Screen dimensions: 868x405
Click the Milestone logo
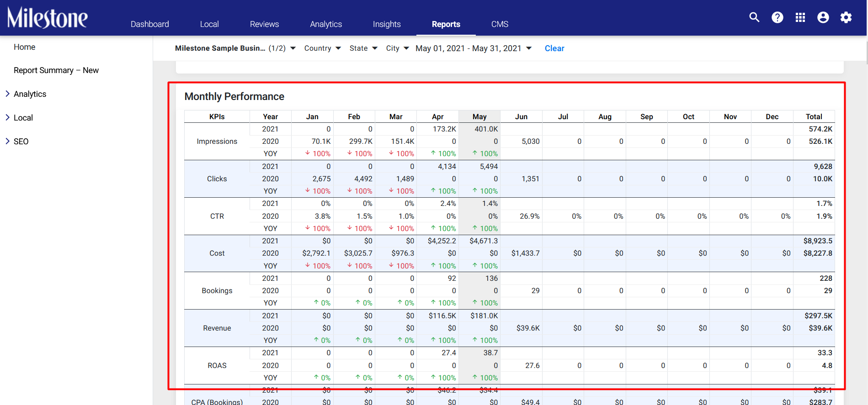(x=48, y=18)
